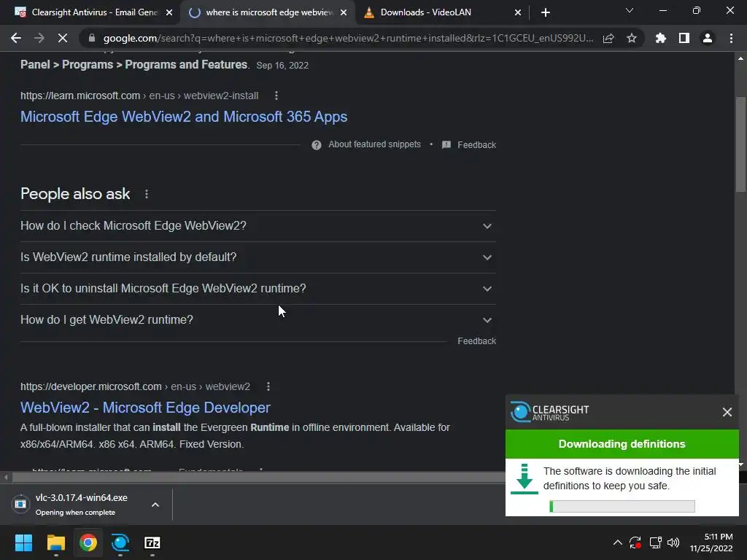This screenshot has height=560, width=747.
Task: Click the green download arrow icon
Action: pyautogui.click(x=524, y=478)
